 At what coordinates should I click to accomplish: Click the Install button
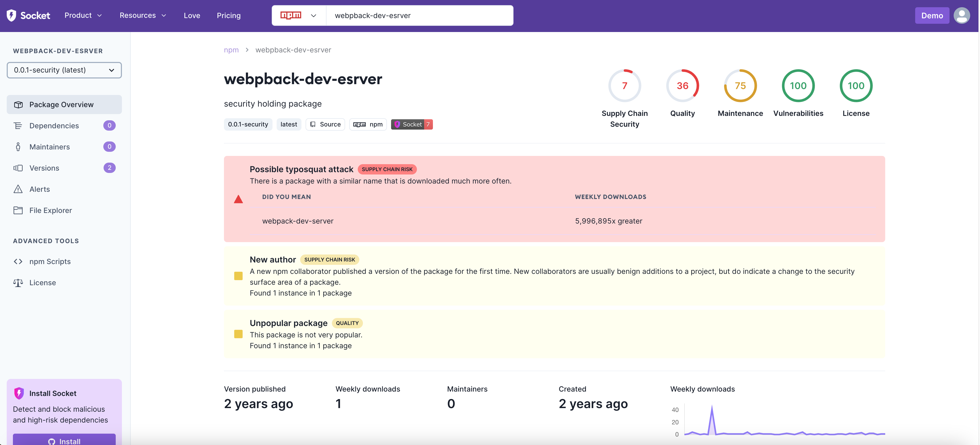pos(64,440)
